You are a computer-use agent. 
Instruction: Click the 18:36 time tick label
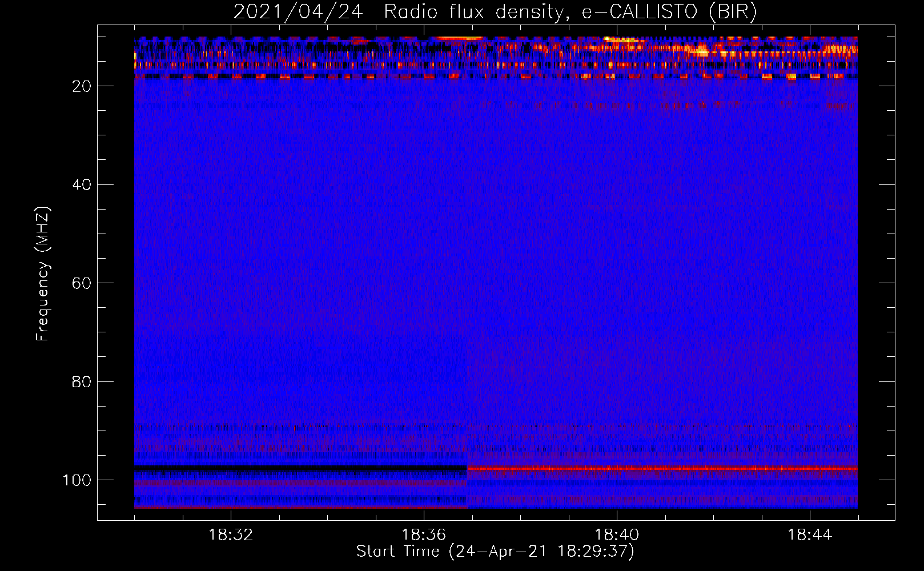click(x=424, y=535)
